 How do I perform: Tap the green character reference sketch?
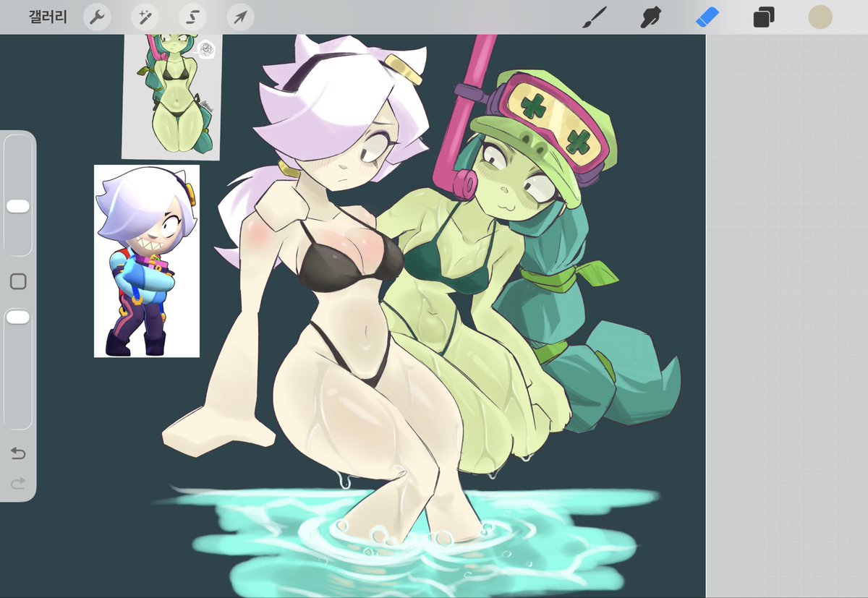[x=172, y=96]
